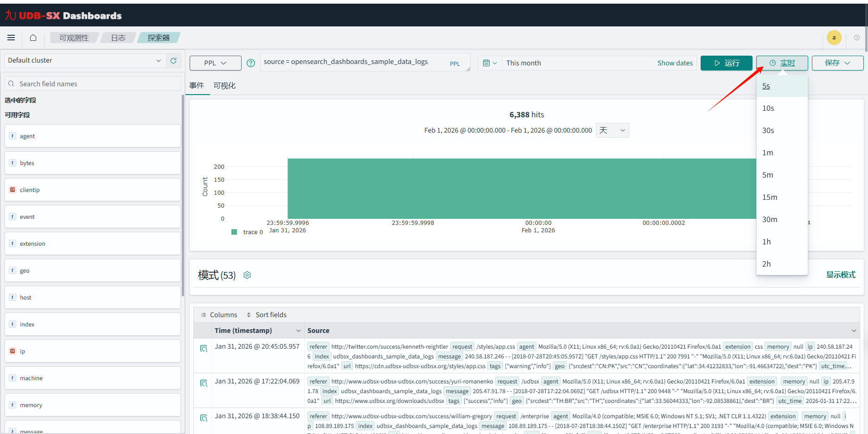Image resolution: width=868 pixels, height=434 pixels.
Task: Open the 天 interval dropdown
Action: click(x=612, y=130)
